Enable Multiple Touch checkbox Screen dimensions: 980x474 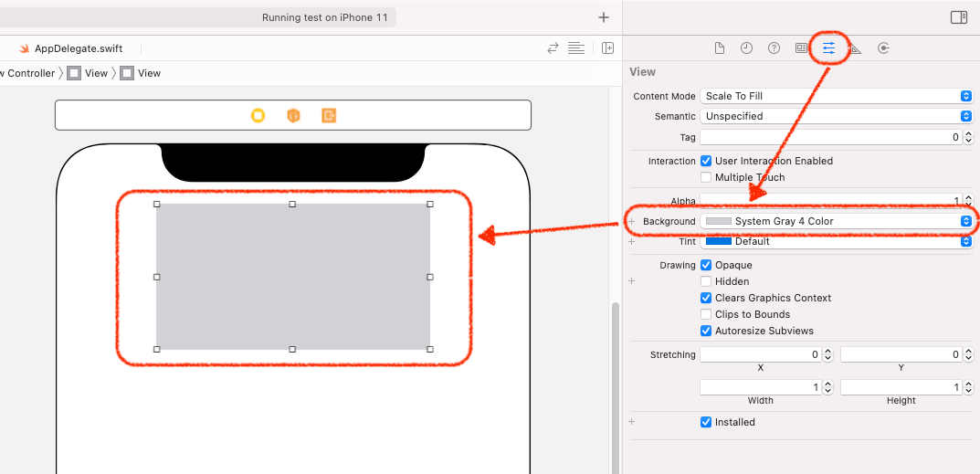(x=706, y=177)
